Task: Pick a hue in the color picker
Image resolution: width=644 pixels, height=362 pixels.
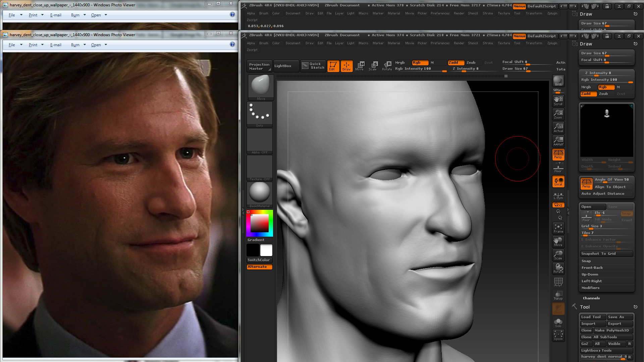Action: click(260, 223)
